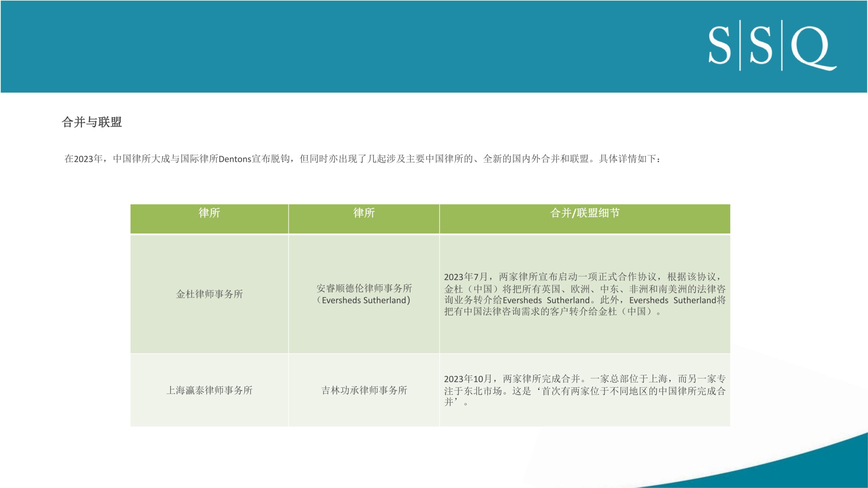This screenshot has width=868, height=488.
Task: Select the 上海瀛泰律师事务所 cell
Action: 209,390
